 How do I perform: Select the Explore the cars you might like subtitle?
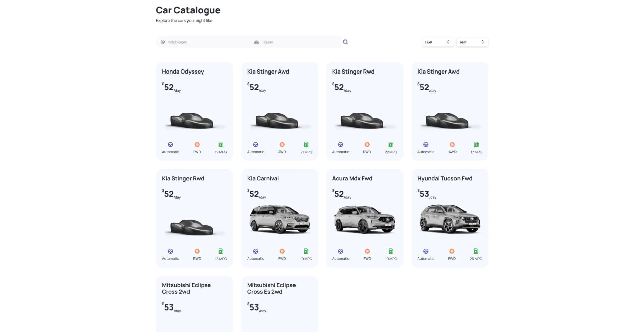(184, 20)
